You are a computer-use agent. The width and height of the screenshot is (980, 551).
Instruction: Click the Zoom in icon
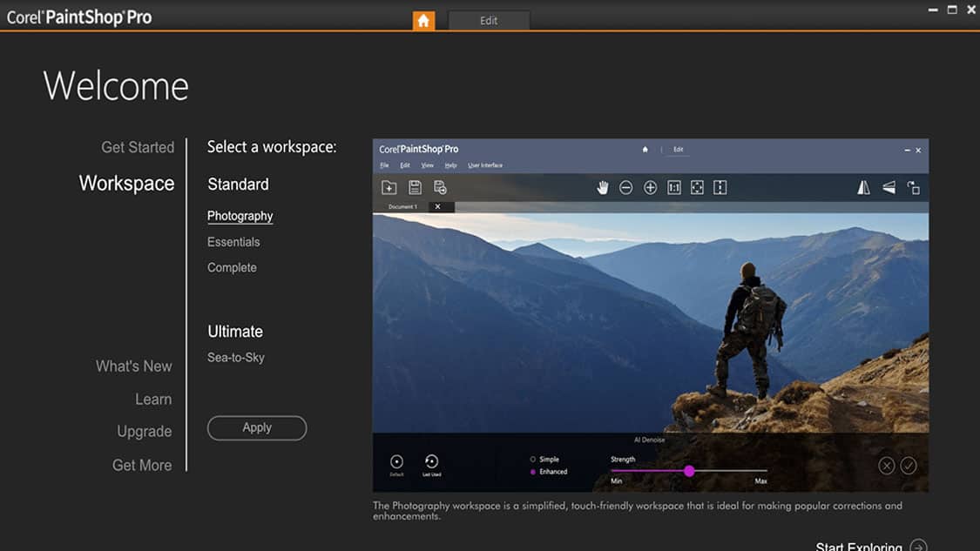point(650,186)
